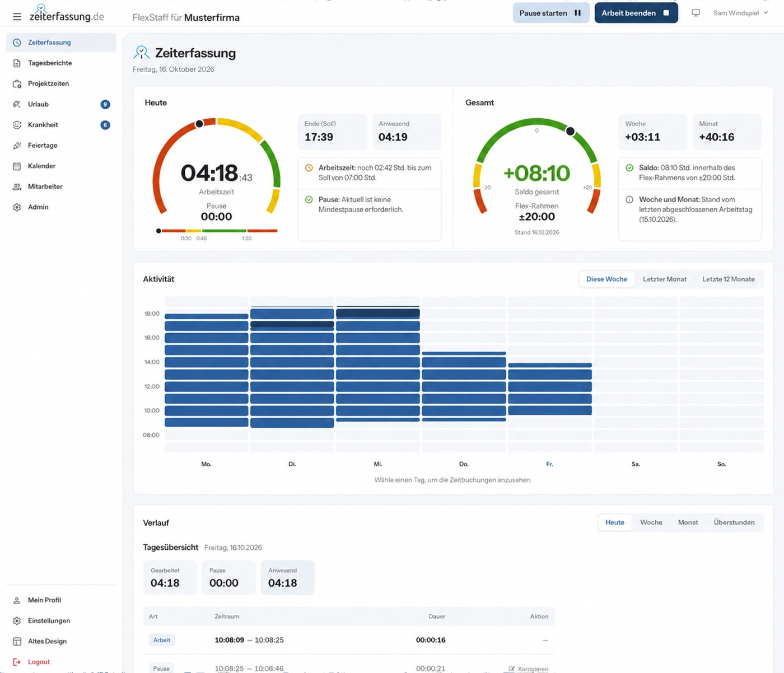
Task: Click the Anwesend 04:19 card
Action: (x=407, y=132)
